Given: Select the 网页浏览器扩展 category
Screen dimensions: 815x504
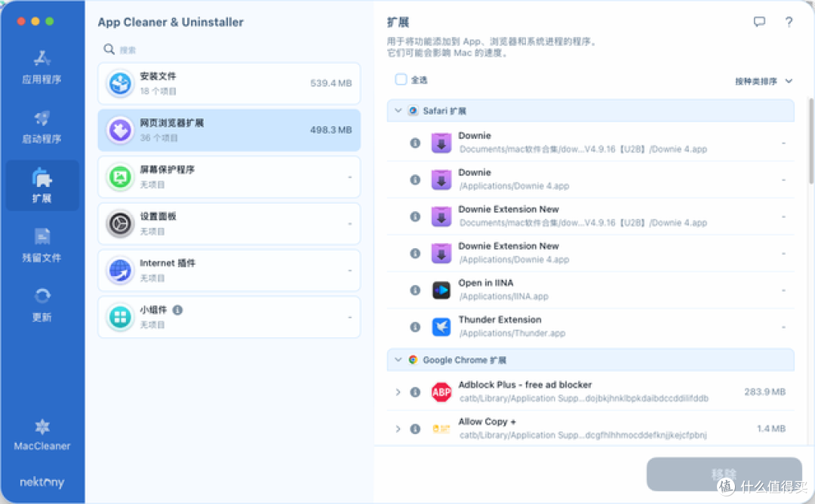Looking at the screenshot, I should pos(229,130).
